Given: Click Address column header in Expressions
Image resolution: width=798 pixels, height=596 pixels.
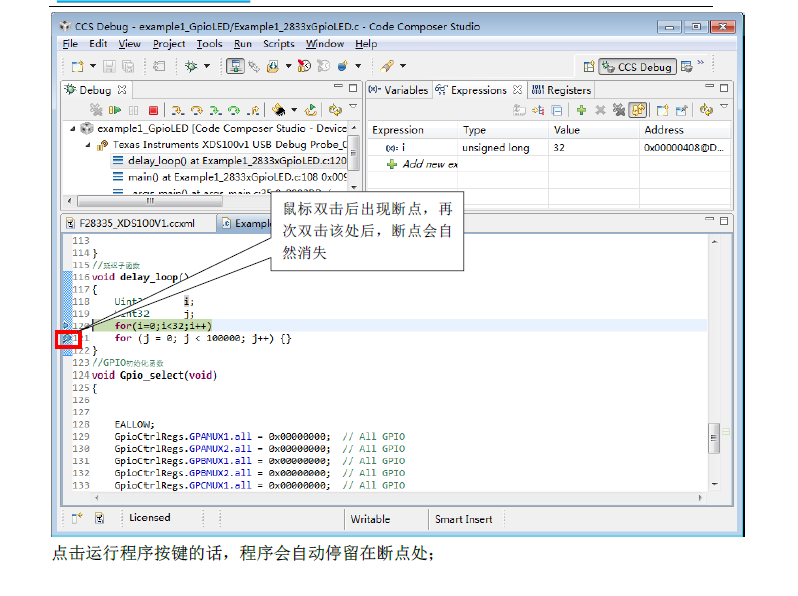Looking at the screenshot, I should tap(685, 130).
